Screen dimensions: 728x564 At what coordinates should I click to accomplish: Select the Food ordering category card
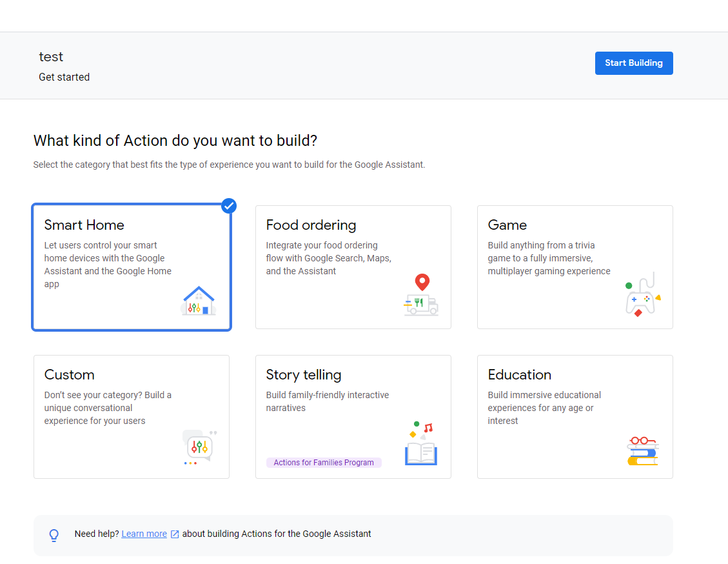click(353, 267)
